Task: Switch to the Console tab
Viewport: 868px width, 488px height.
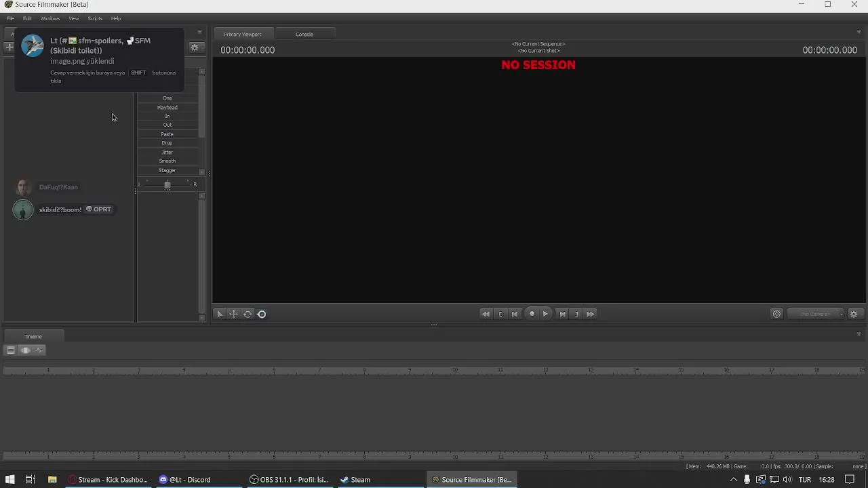Action: (304, 34)
